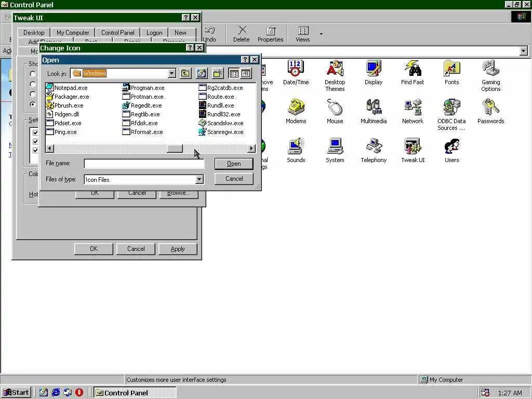532x399 pixels.
Task: Select the Display control panel icon
Action: tap(373, 72)
